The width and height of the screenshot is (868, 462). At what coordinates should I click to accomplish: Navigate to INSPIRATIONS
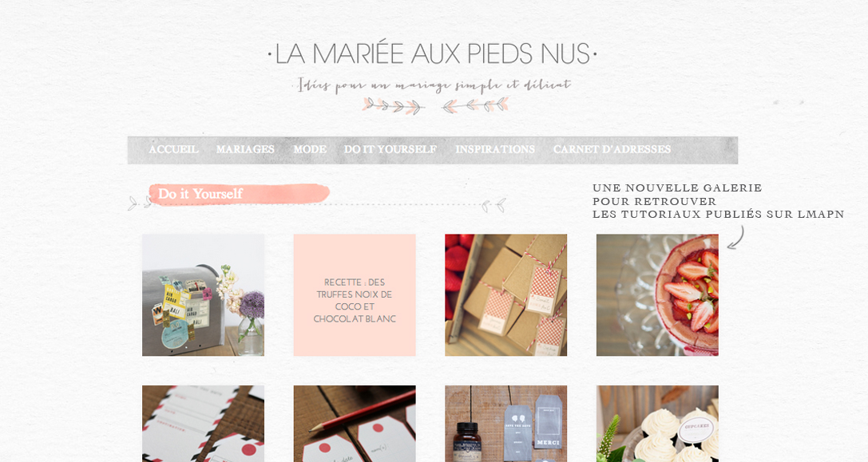pyautogui.click(x=495, y=149)
